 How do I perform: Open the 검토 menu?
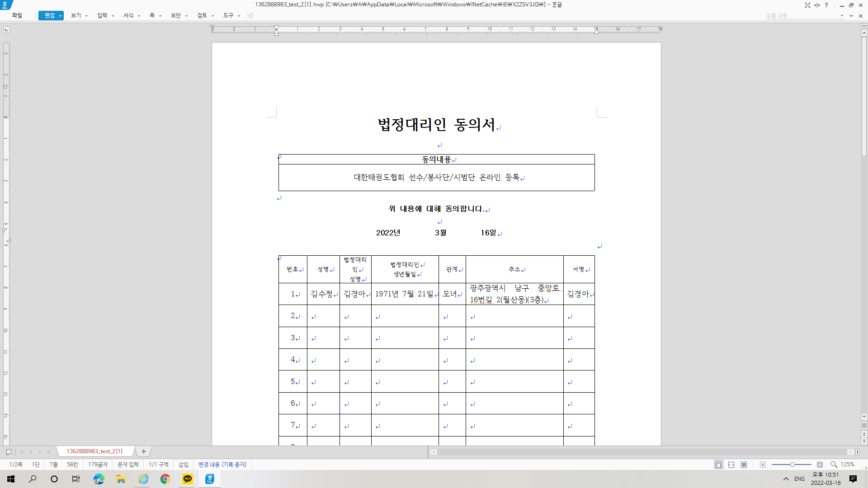click(x=202, y=16)
